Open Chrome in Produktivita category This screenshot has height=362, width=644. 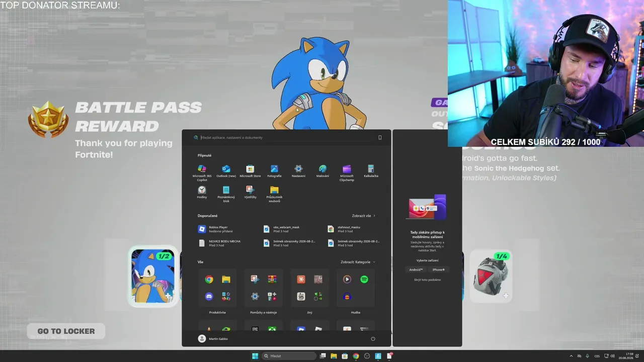[209, 280]
